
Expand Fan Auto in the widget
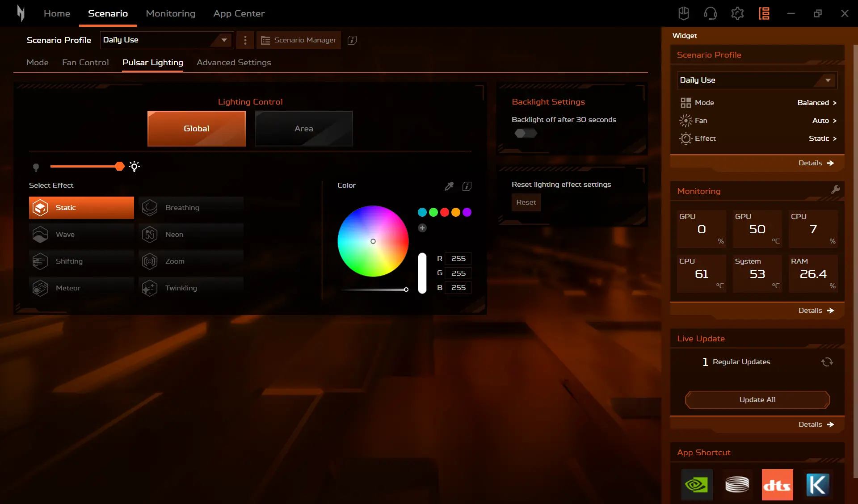tap(824, 121)
